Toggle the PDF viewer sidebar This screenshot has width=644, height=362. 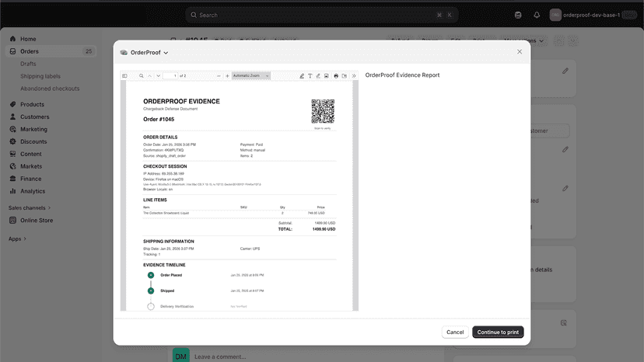click(124, 76)
